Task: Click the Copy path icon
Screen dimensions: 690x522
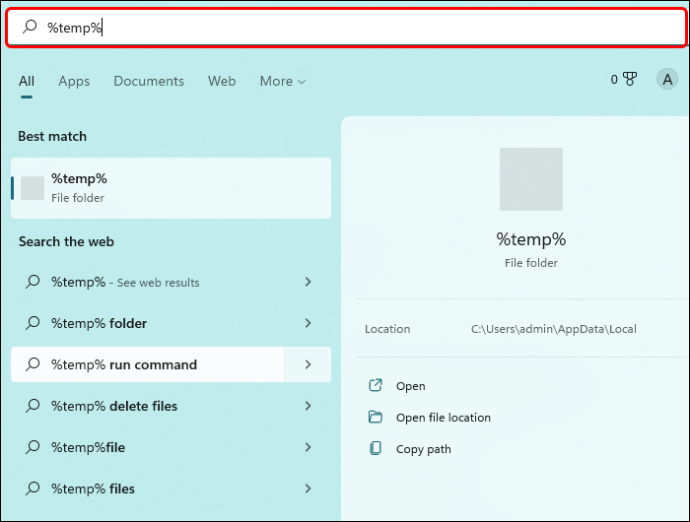Action: [375, 448]
